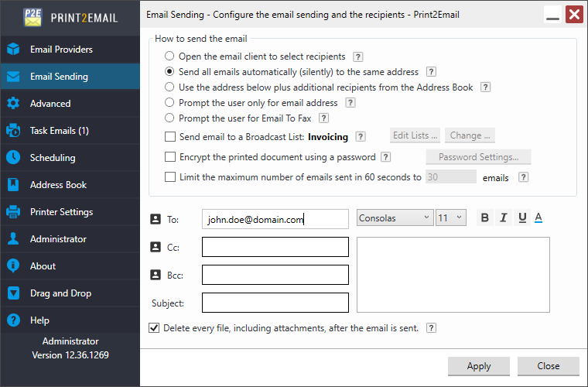The image size is (588, 387).
Task: Open help for Email To Fax option
Action: pos(324,118)
